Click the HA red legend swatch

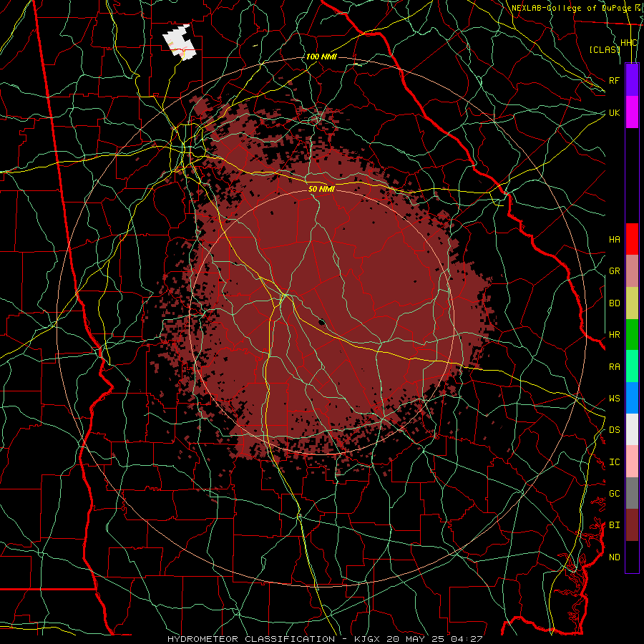[632, 239]
